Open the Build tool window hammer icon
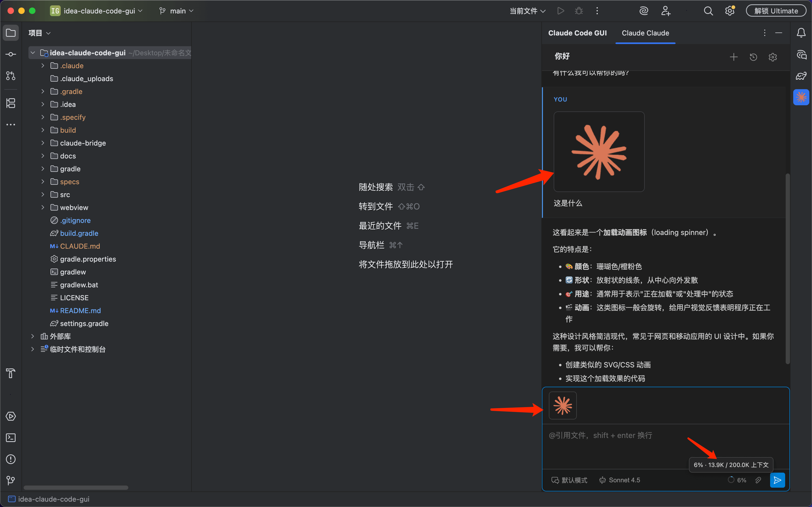812x507 pixels. 10,373
